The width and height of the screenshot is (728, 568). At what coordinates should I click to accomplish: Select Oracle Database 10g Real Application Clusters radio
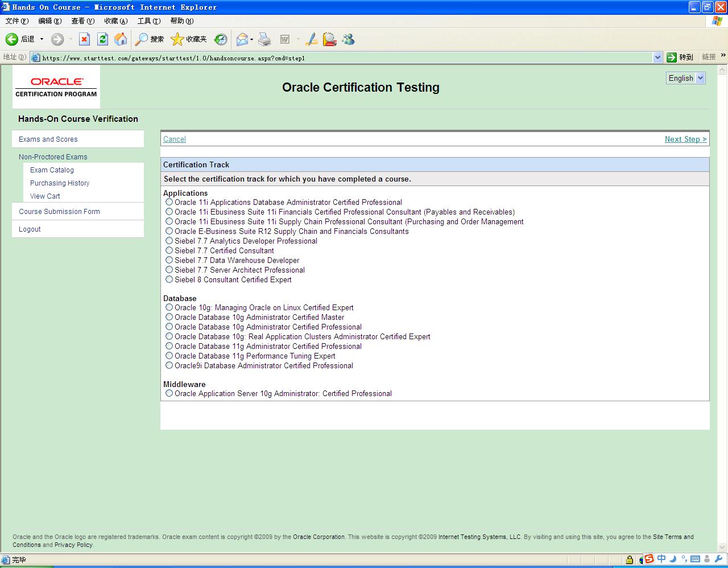coord(169,336)
